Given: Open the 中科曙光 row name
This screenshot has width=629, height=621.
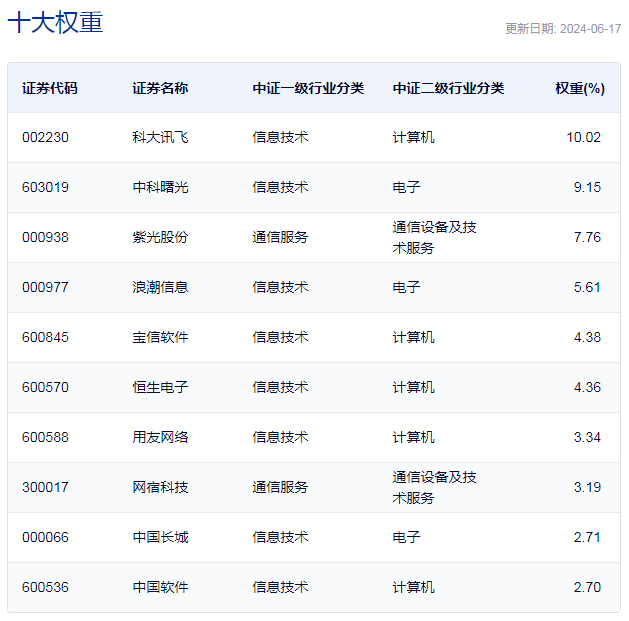Looking at the screenshot, I should (x=160, y=187).
